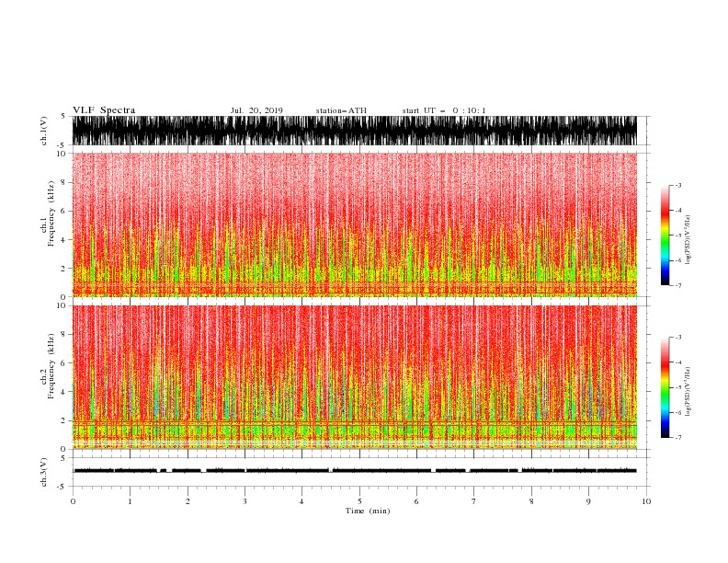Click the "-3" tick on ch.1 color bar
The height and width of the screenshot is (563, 728).
coord(678,185)
